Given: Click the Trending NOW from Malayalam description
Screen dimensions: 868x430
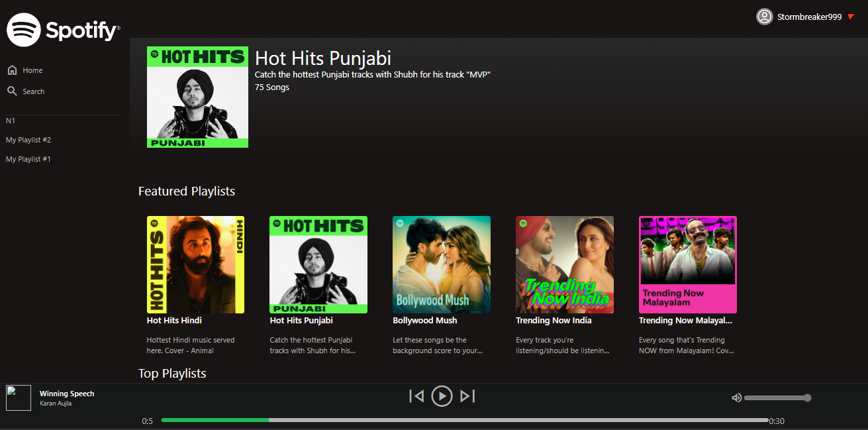Looking at the screenshot, I should point(687,345).
